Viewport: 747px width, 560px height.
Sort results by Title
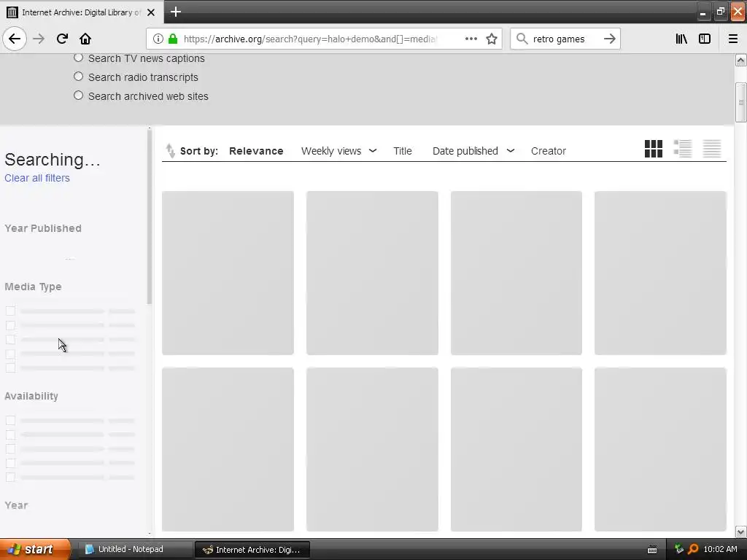(x=403, y=151)
